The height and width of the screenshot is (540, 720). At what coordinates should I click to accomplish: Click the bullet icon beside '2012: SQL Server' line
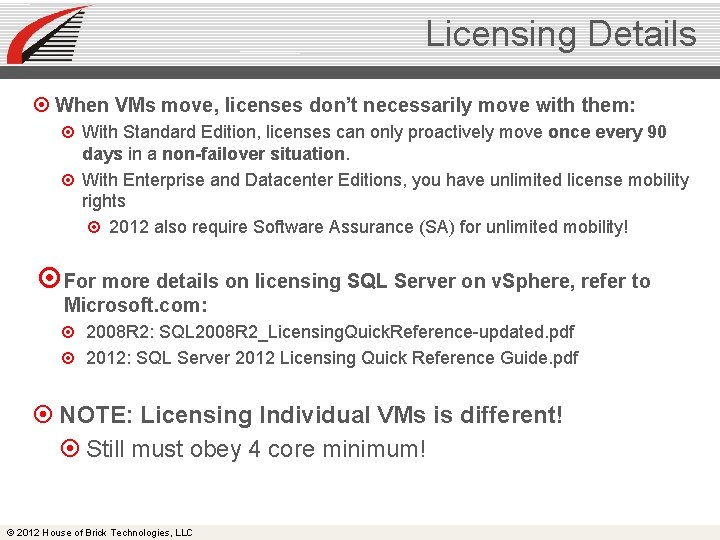(68, 358)
